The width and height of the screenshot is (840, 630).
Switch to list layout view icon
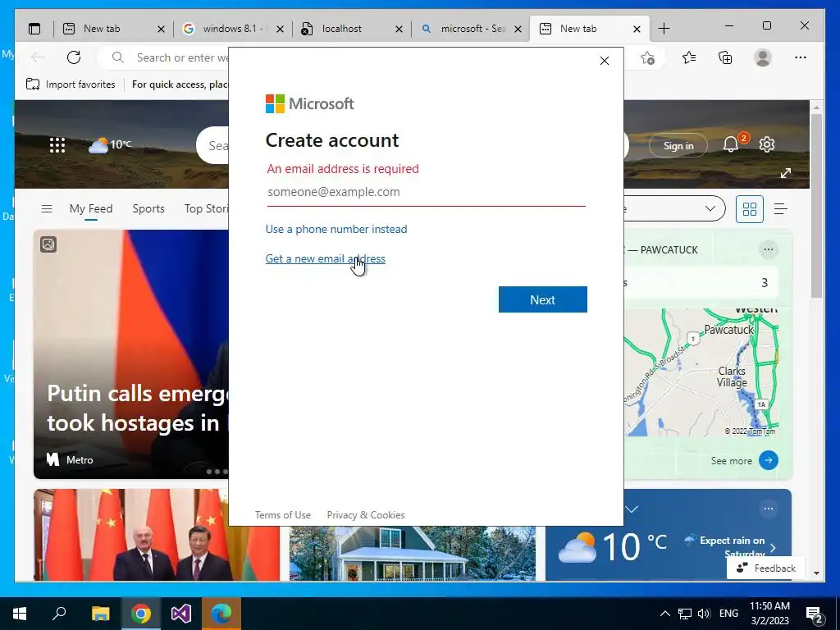[781, 209]
